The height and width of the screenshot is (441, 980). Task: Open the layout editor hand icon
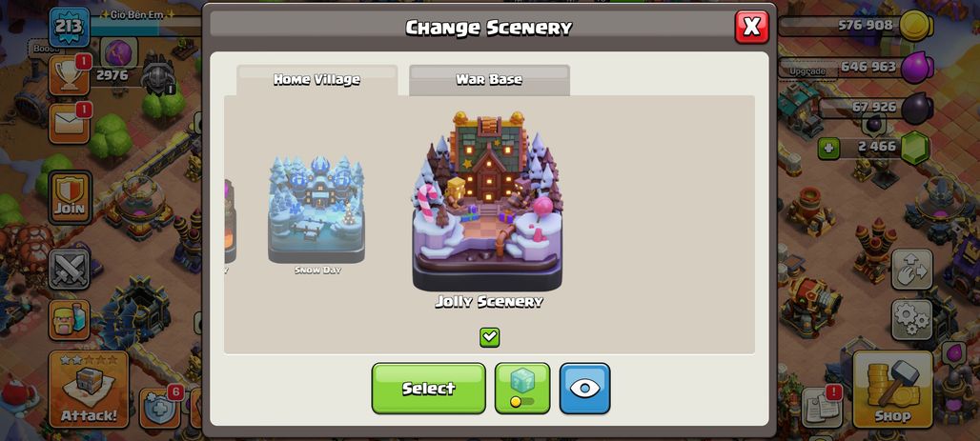912,270
